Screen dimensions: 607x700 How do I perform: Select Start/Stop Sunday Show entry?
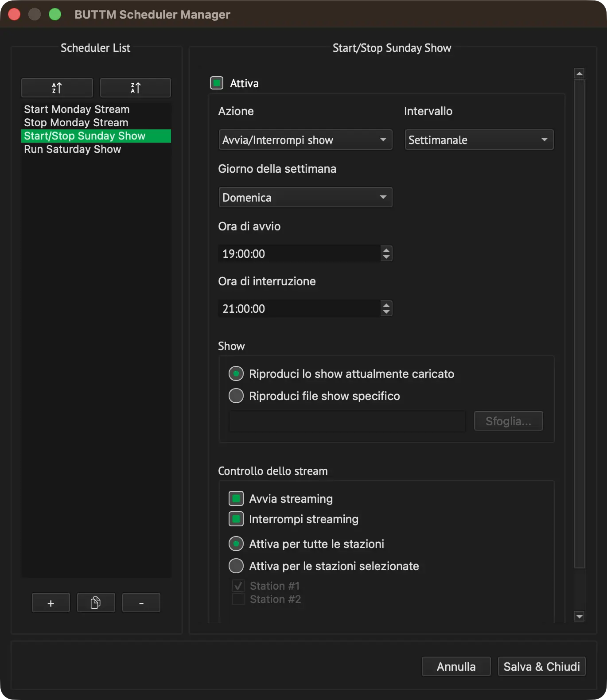click(96, 136)
